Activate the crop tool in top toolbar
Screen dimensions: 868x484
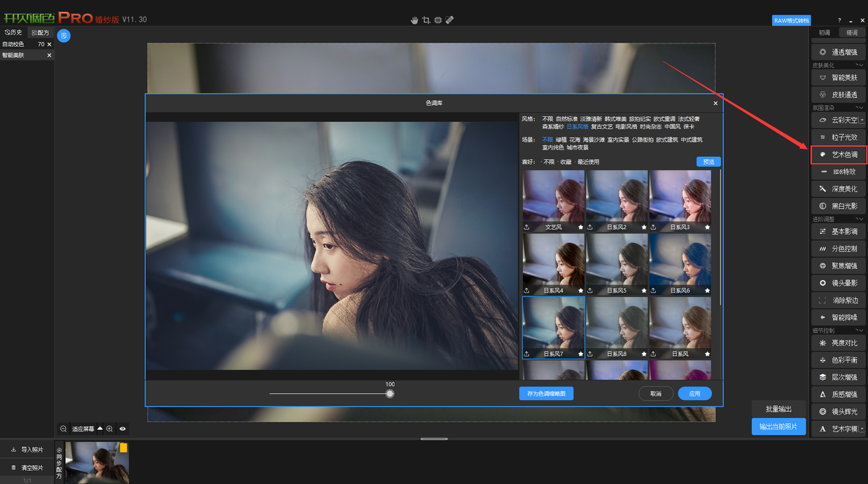426,20
